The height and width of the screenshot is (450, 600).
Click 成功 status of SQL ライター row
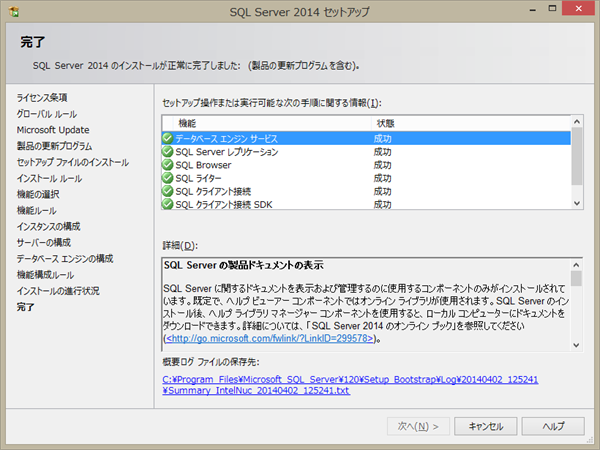pos(382,178)
